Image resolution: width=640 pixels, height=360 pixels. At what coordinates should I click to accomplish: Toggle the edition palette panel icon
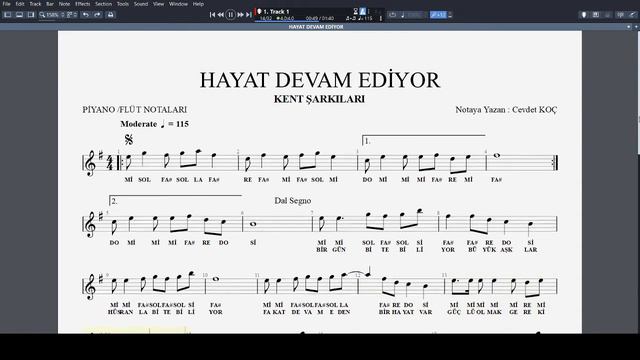click(x=7, y=15)
